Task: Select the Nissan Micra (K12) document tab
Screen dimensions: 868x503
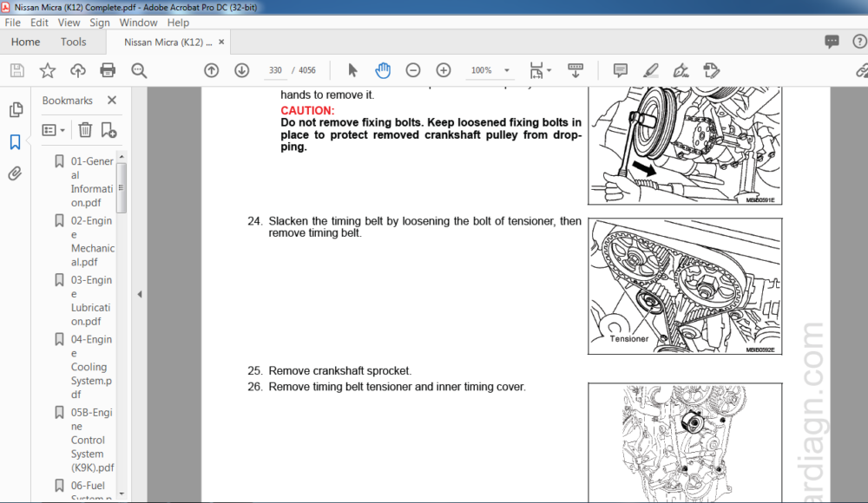Action: point(168,42)
